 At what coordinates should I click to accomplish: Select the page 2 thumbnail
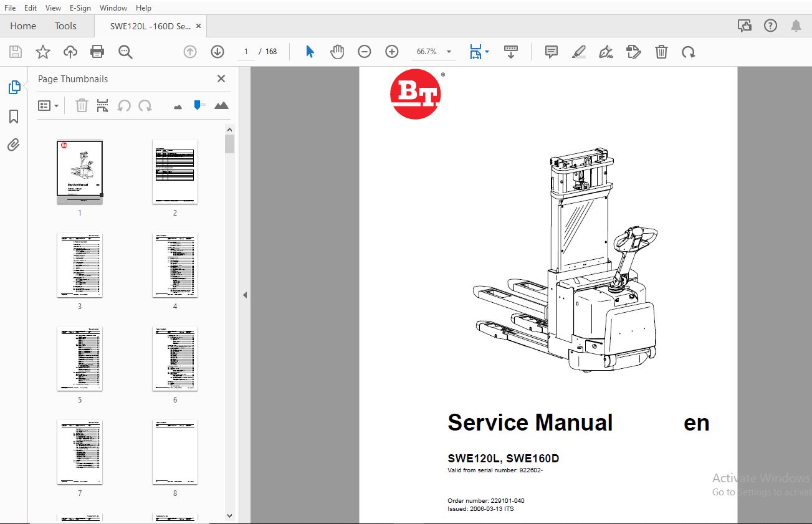175,172
